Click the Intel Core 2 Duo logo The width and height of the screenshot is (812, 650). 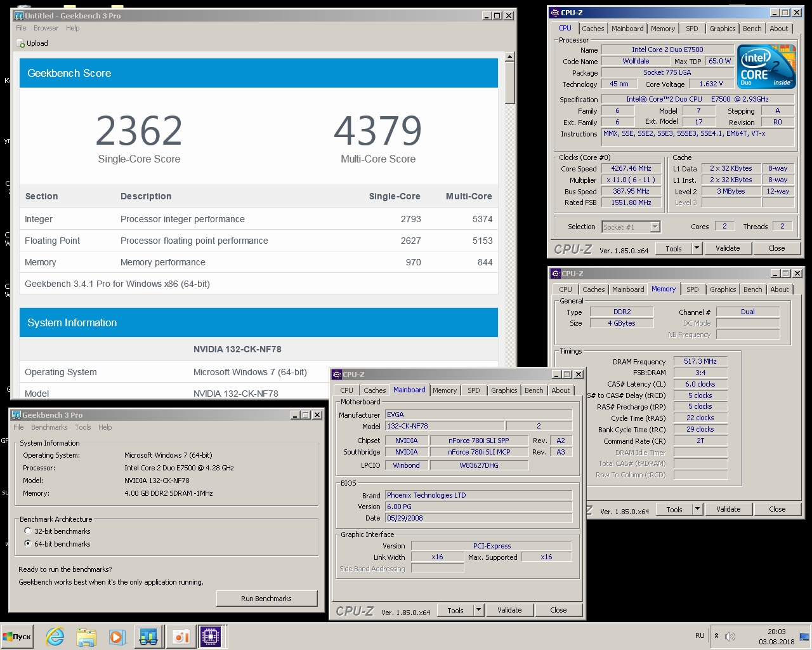point(766,66)
